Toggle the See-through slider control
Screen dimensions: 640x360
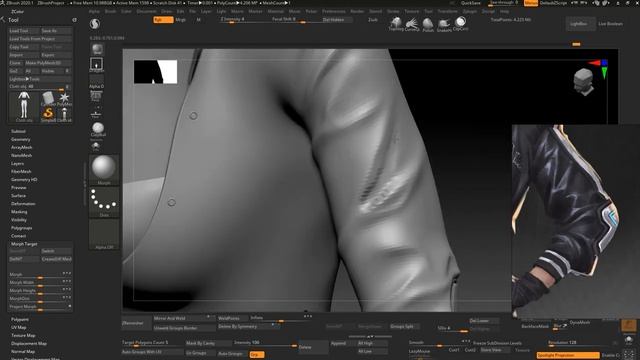coord(503,3)
